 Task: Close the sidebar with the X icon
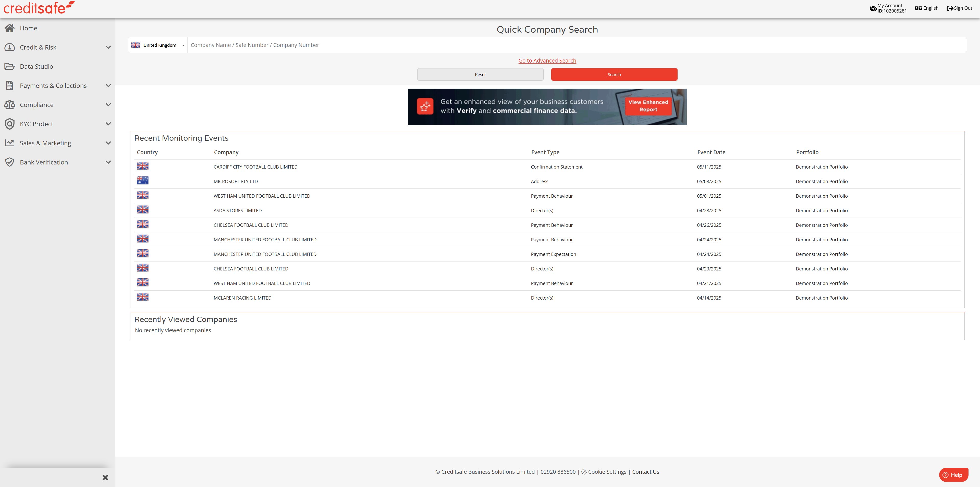105,478
